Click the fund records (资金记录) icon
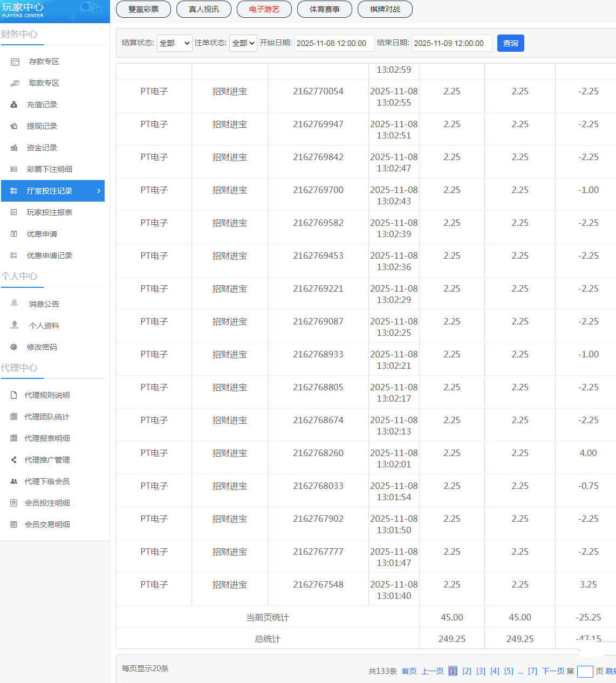 [x=14, y=148]
